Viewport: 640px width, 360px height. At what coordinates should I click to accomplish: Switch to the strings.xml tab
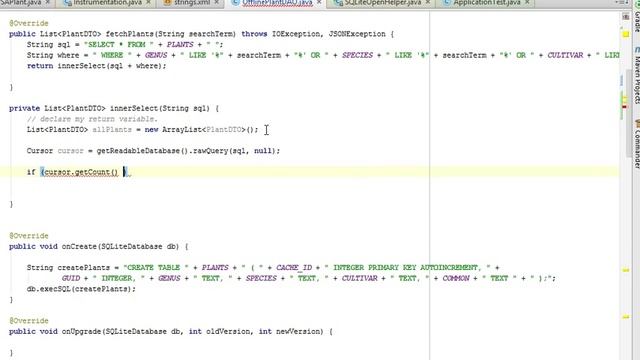point(192,3)
